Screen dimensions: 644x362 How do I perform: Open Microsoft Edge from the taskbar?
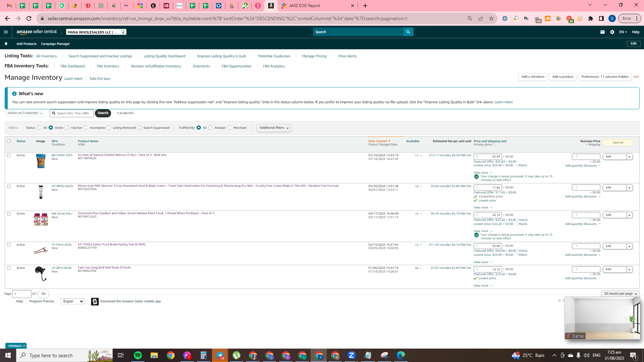pos(401,355)
